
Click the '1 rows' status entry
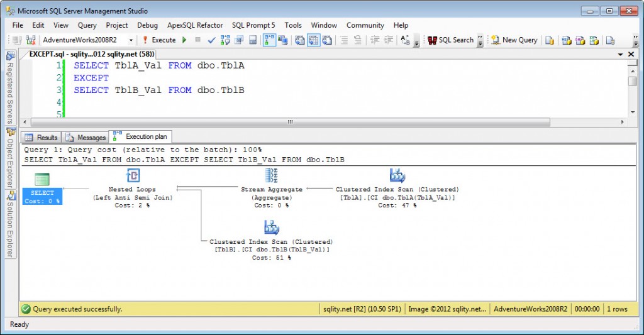tap(618, 309)
